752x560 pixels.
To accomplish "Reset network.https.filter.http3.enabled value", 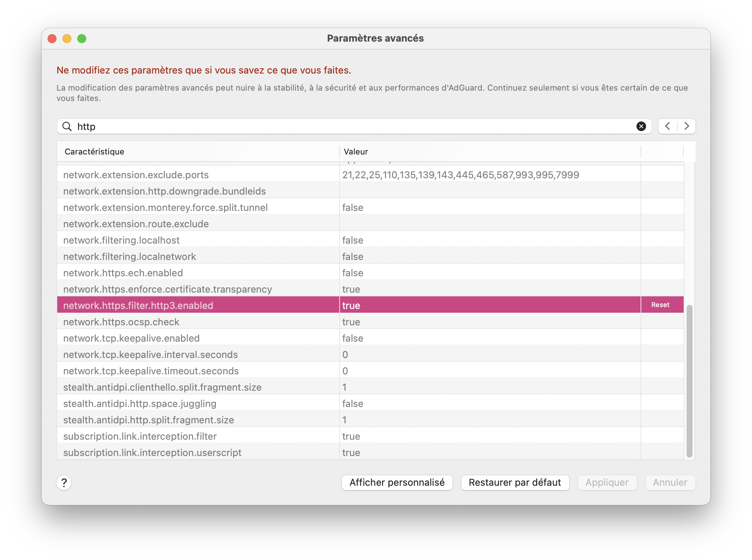I will pos(660,305).
